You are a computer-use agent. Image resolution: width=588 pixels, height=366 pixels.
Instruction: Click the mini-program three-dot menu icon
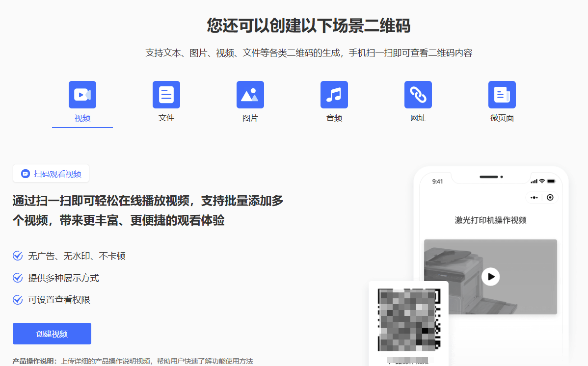[x=534, y=197]
